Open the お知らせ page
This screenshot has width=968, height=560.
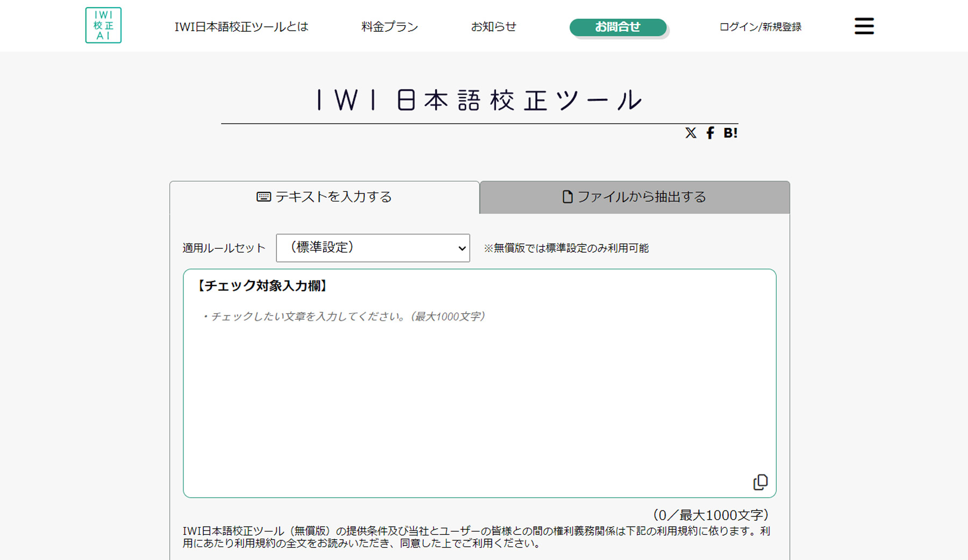(494, 27)
